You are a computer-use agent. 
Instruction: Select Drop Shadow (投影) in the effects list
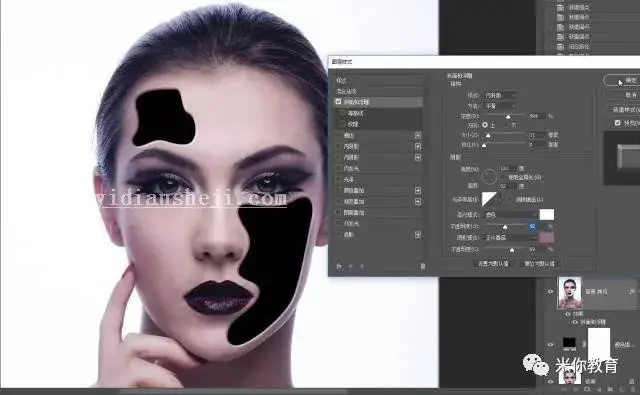378,235
